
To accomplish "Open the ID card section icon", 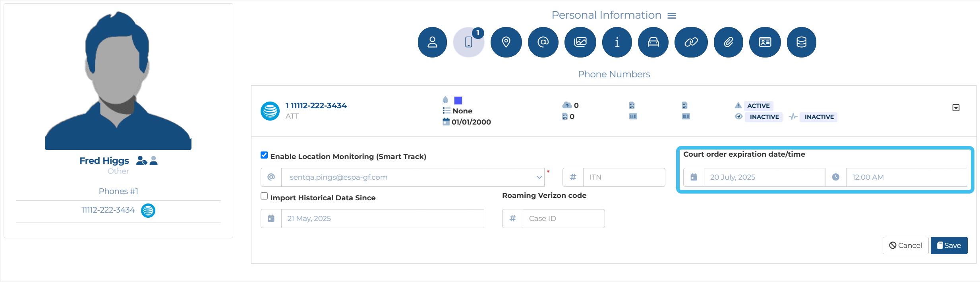I will 765,42.
